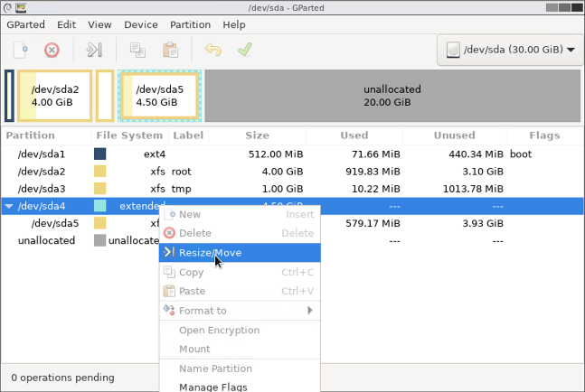
Task: Click the red Delete icon in the context menu
Action: [169, 233]
